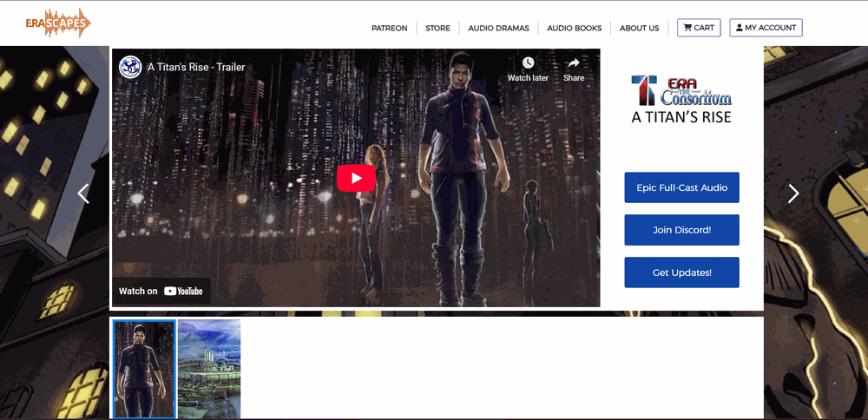
Task: Click the ERA Scapes logo
Action: click(58, 23)
